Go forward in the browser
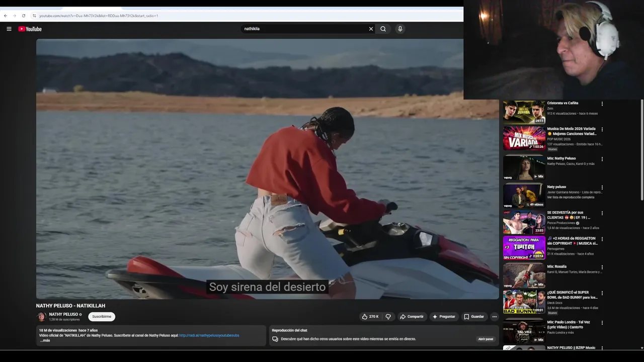This screenshot has width=644, height=362. [x=14, y=16]
